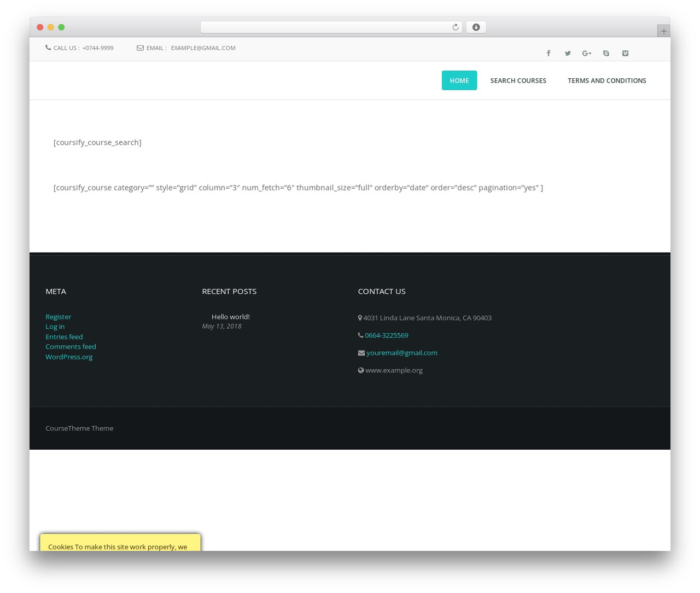The height and width of the screenshot is (593, 700).
Task: Open the Google Plus social icon
Action: (x=587, y=53)
